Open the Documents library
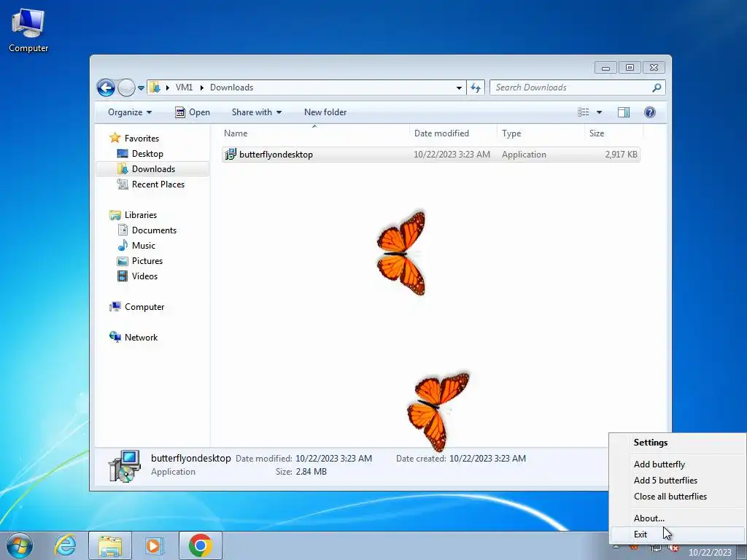Image resolution: width=747 pixels, height=560 pixels. 154,230
